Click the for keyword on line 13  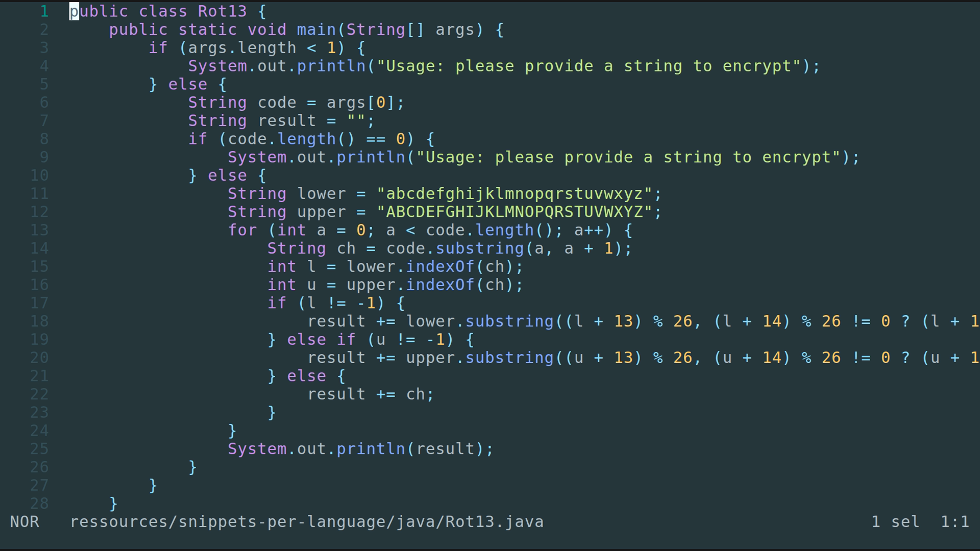[x=243, y=230]
